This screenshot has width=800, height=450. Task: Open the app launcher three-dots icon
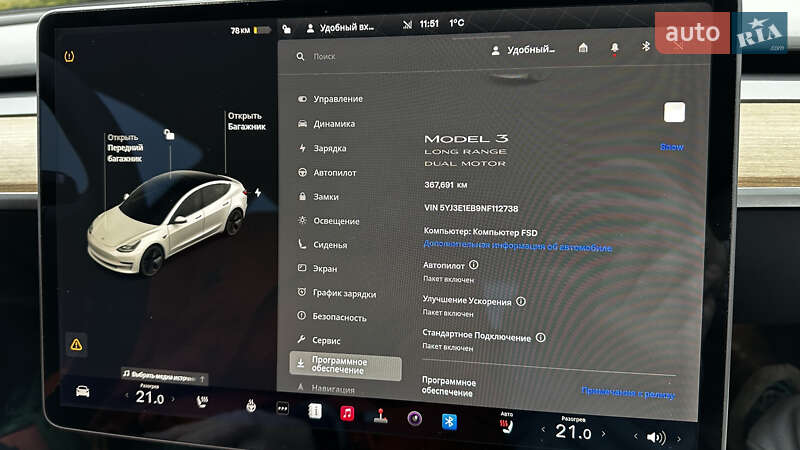(282, 409)
